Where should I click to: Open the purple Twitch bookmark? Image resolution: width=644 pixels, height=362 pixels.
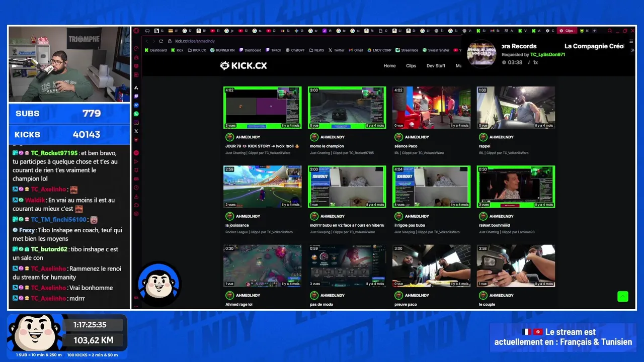click(x=274, y=50)
